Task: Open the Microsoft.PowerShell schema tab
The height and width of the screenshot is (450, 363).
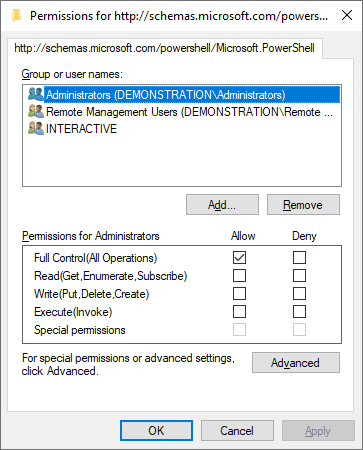Action: tap(165, 48)
